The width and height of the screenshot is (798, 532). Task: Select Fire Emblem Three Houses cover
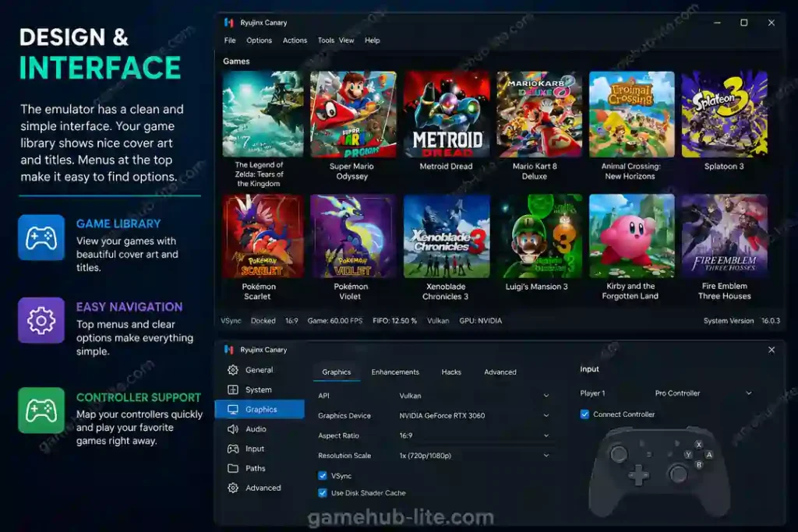[724, 236]
